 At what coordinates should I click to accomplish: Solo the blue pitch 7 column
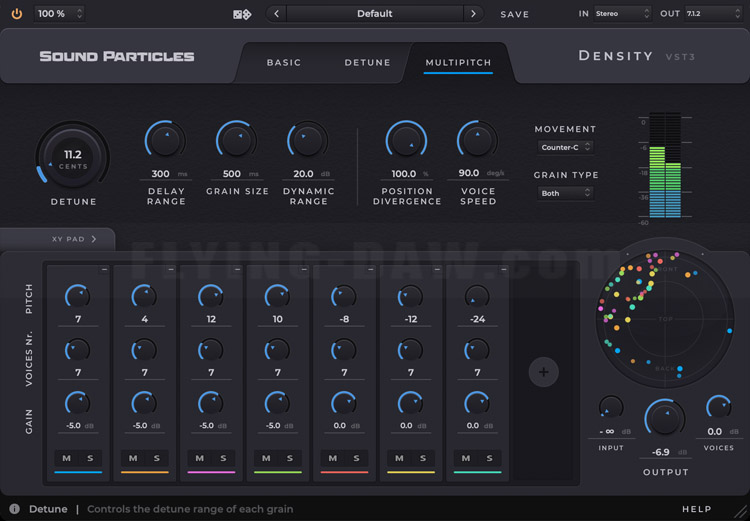90,458
